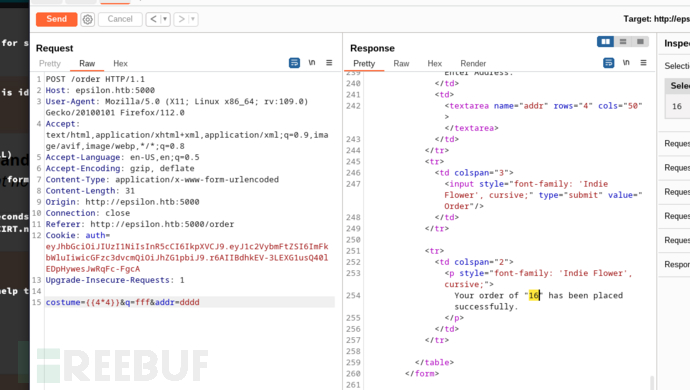Go to next request with forward arrow
The height and width of the screenshot is (390, 690).
coord(181,19)
